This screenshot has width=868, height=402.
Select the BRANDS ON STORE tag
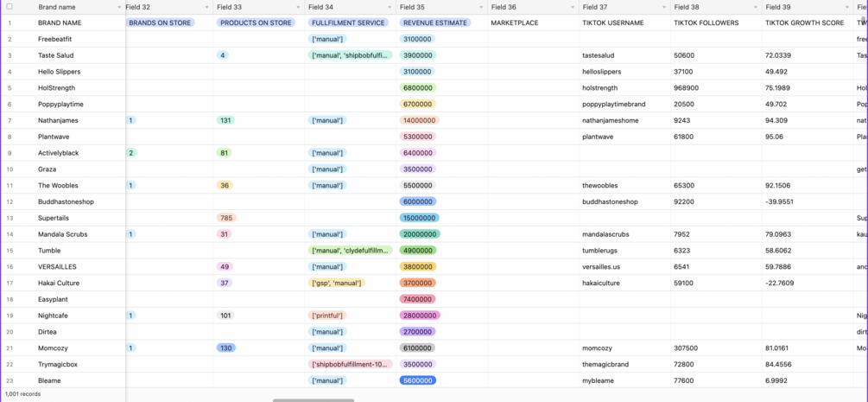pos(160,22)
